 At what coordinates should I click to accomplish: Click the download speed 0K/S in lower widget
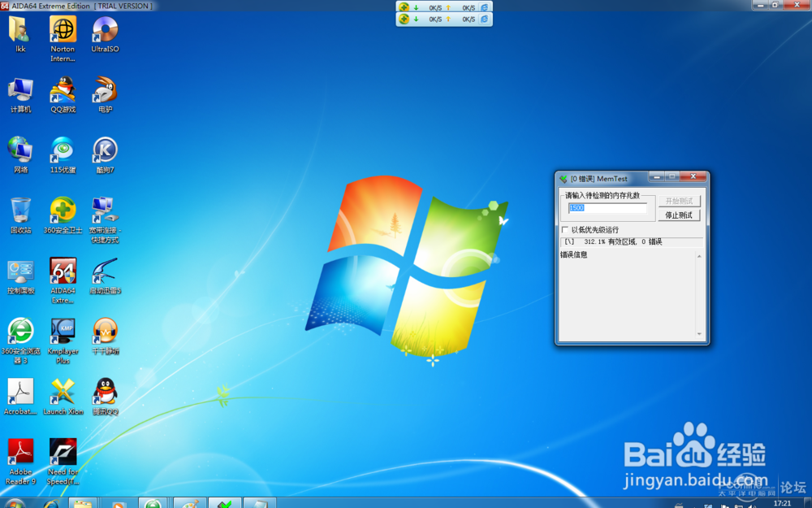tap(435, 20)
